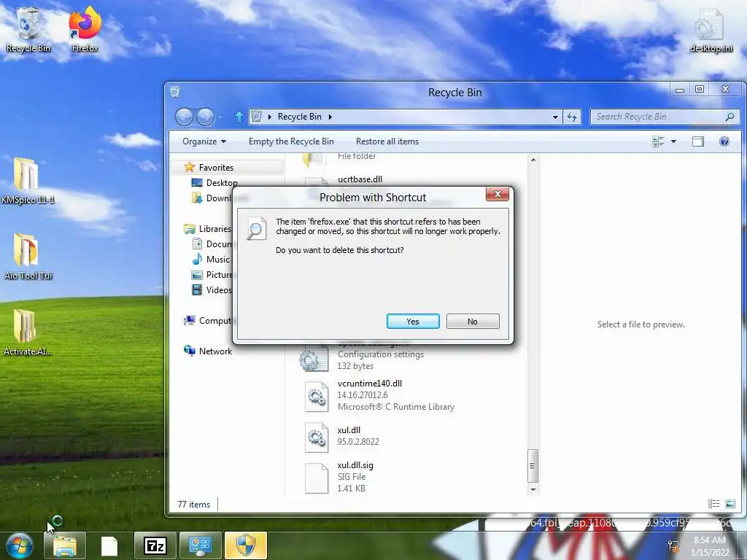Open the Aio Tool Tui folder icon

(28, 257)
